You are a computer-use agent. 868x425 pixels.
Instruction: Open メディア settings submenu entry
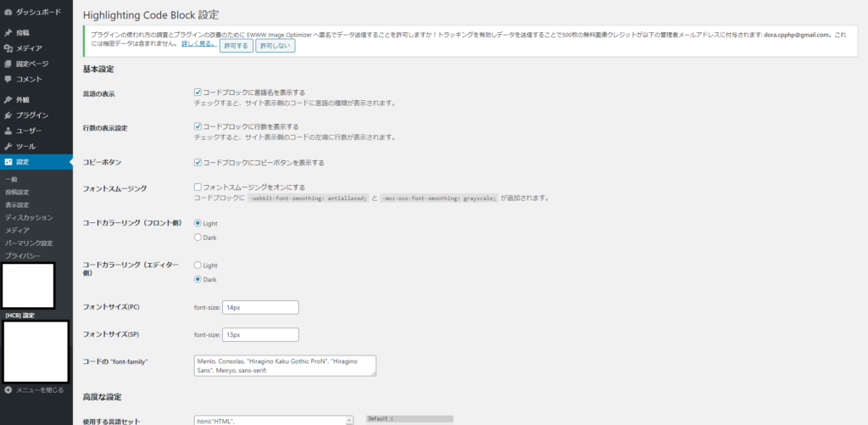[x=17, y=231]
